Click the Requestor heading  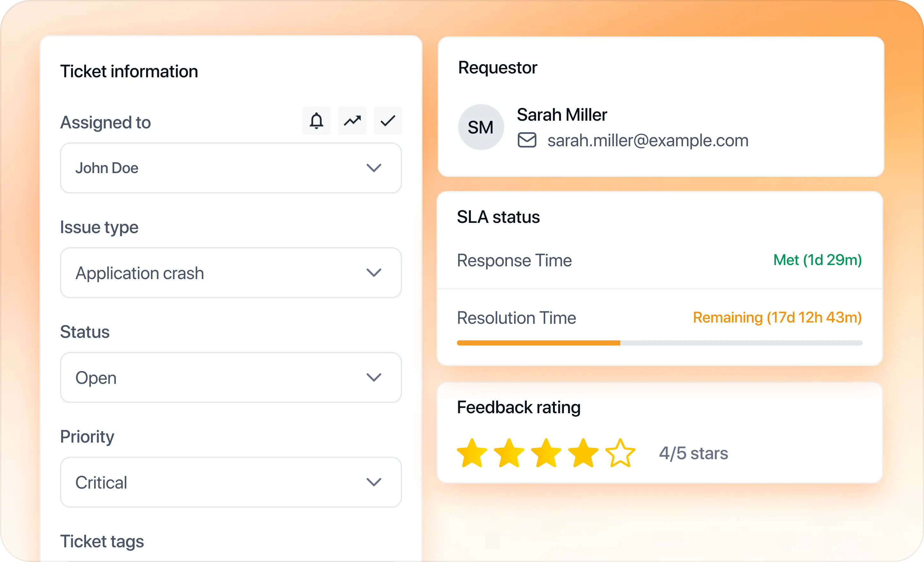tap(498, 68)
